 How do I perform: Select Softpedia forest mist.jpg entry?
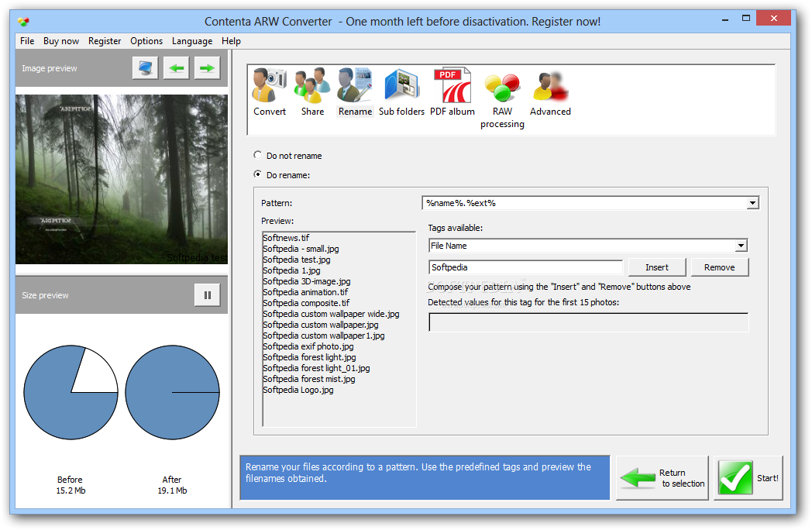coord(308,379)
